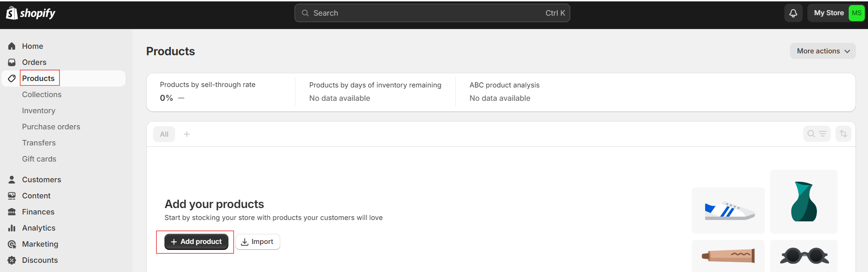868x272 pixels.
Task: Click the Add product button
Action: click(x=196, y=242)
